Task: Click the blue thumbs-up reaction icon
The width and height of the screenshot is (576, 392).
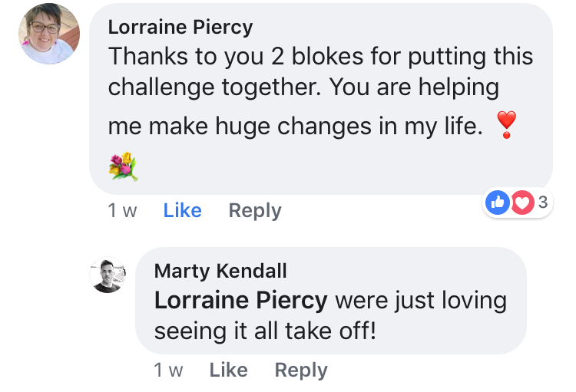Action: pos(498,203)
